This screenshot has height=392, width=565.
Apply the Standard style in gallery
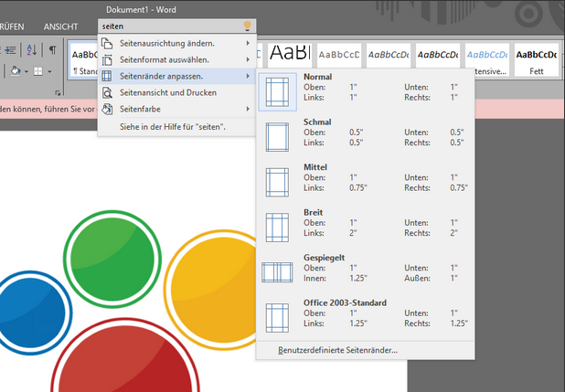[83, 59]
